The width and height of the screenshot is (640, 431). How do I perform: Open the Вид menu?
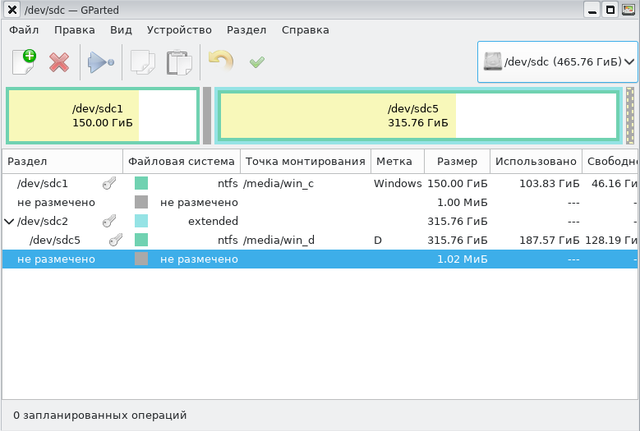click(x=121, y=30)
